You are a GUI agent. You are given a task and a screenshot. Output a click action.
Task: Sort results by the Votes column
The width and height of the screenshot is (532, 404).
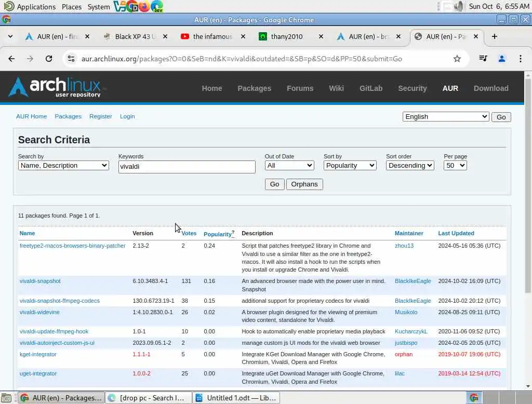(x=189, y=233)
